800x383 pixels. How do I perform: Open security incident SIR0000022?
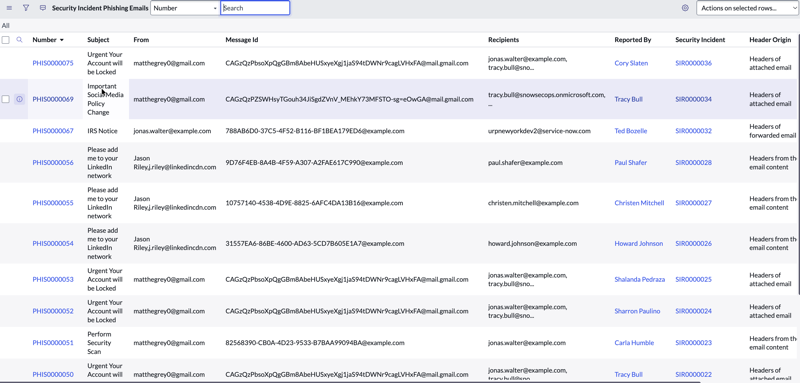coord(693,374)
